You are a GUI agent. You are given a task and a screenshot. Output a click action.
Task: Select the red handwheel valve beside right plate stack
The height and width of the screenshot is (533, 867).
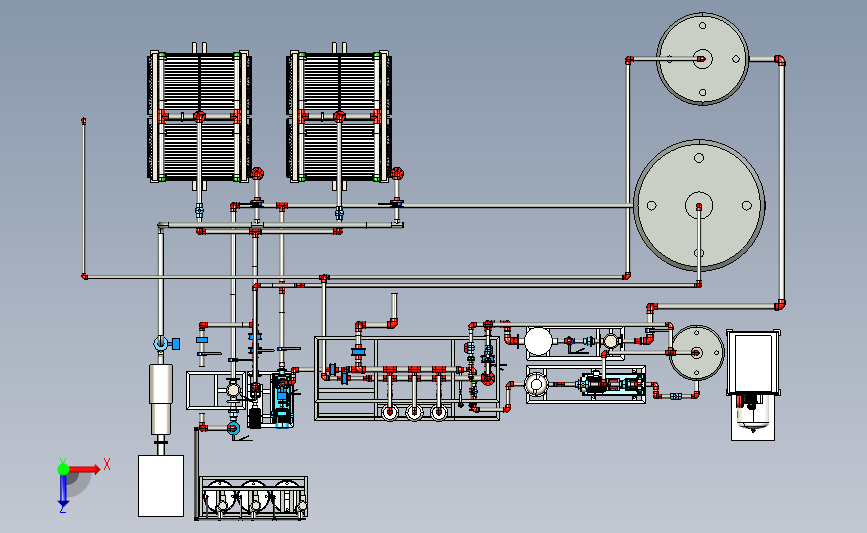point(396,174)
